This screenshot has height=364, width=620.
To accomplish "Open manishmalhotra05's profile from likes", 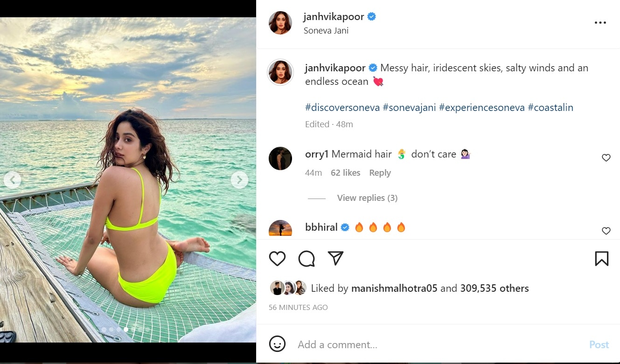I will pos(394,288).
